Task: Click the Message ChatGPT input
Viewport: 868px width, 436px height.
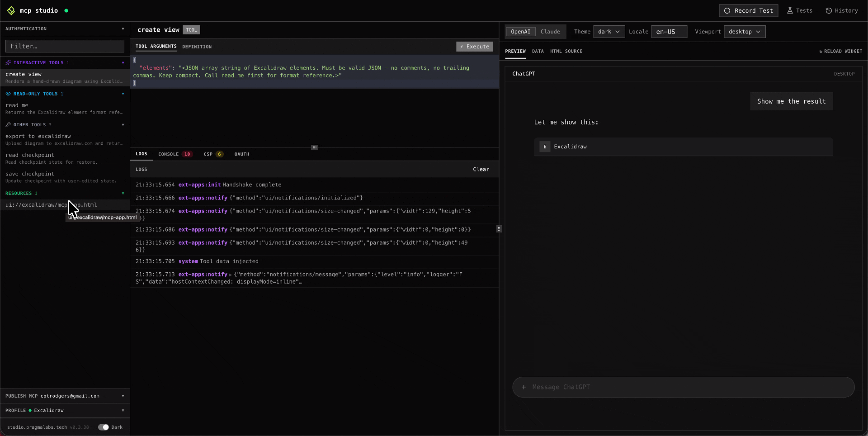Action: (x=684, y=387)
